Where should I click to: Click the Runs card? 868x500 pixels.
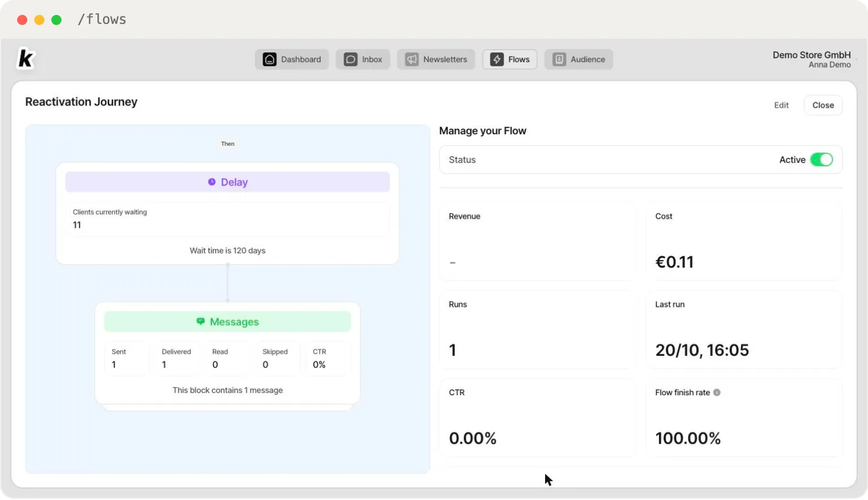(537, 330)
